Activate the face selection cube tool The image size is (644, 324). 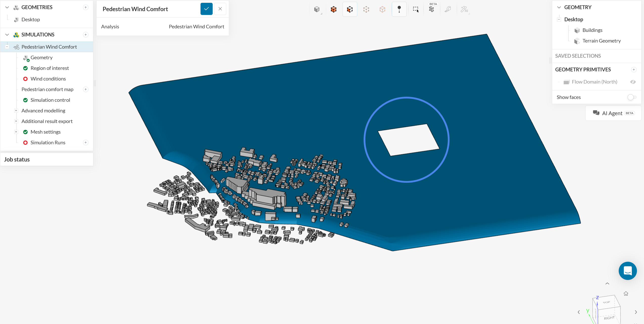350,9
